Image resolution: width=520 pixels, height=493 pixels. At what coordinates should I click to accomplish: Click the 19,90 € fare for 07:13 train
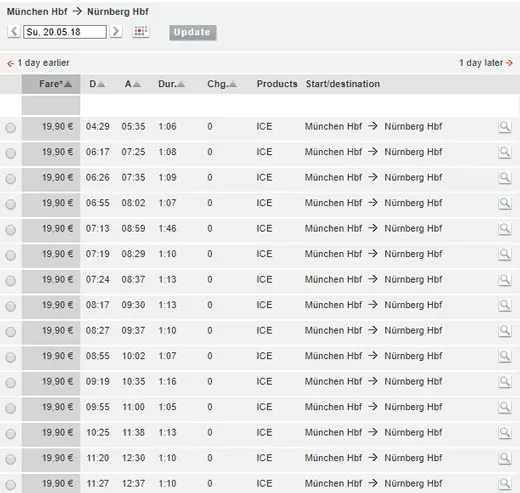pyautogui.click(x=57, y=229)
